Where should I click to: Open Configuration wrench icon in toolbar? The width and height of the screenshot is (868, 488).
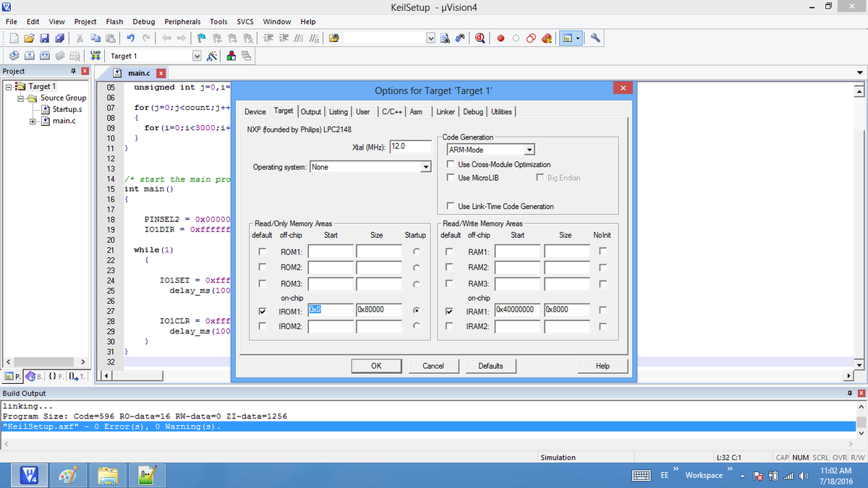point(596,38)
